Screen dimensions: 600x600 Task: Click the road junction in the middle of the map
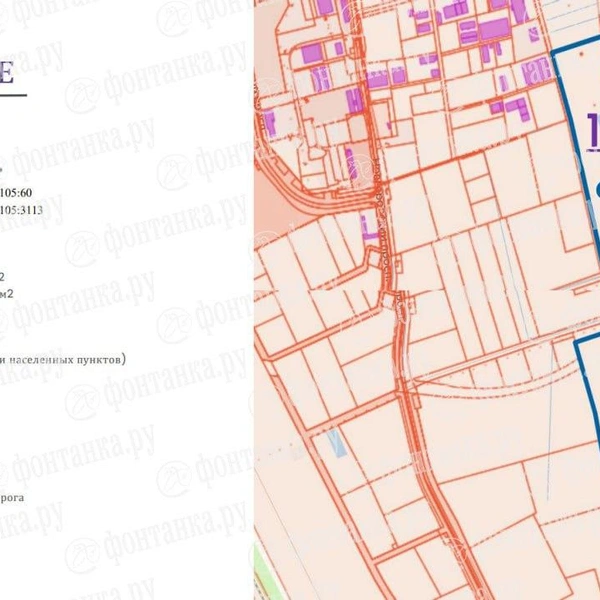coord(398,300)
